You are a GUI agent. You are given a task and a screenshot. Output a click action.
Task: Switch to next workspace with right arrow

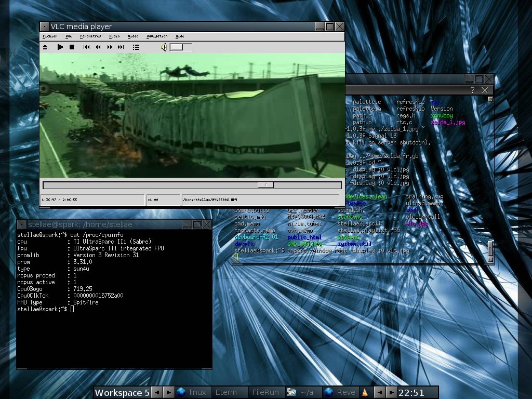[x=169, y=393]
